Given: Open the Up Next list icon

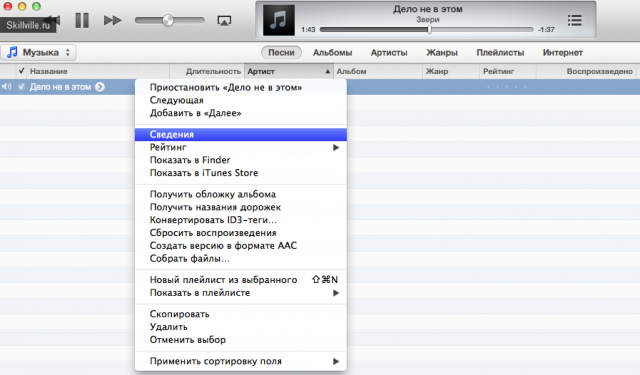Looking at the screenshot, I should pos(574,20).
